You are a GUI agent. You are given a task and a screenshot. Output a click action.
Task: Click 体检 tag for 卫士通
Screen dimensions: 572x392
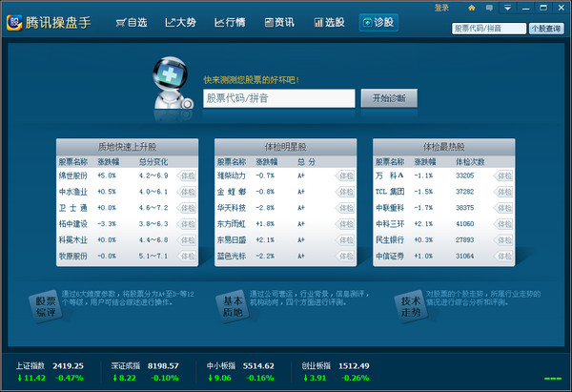(187, 208)
